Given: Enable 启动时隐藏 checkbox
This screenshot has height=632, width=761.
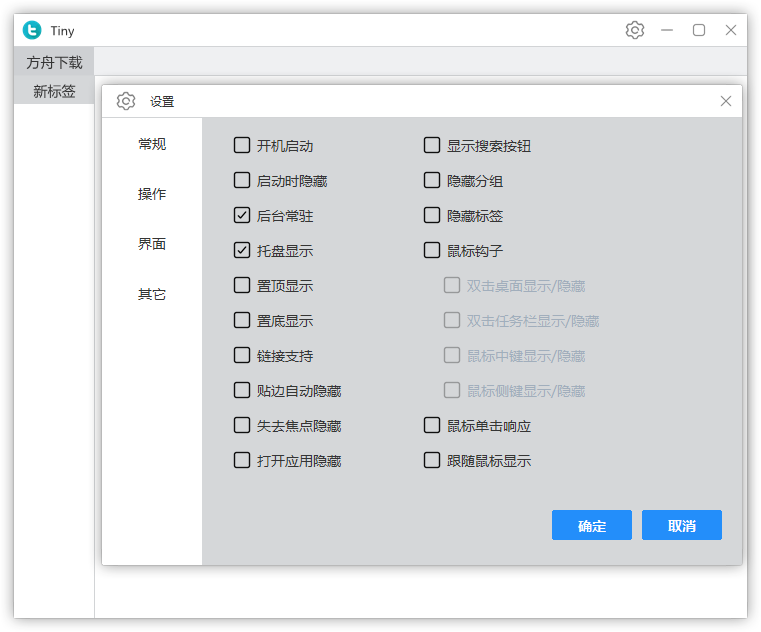Looking at the screenshot, I should [x=242, y=180].
